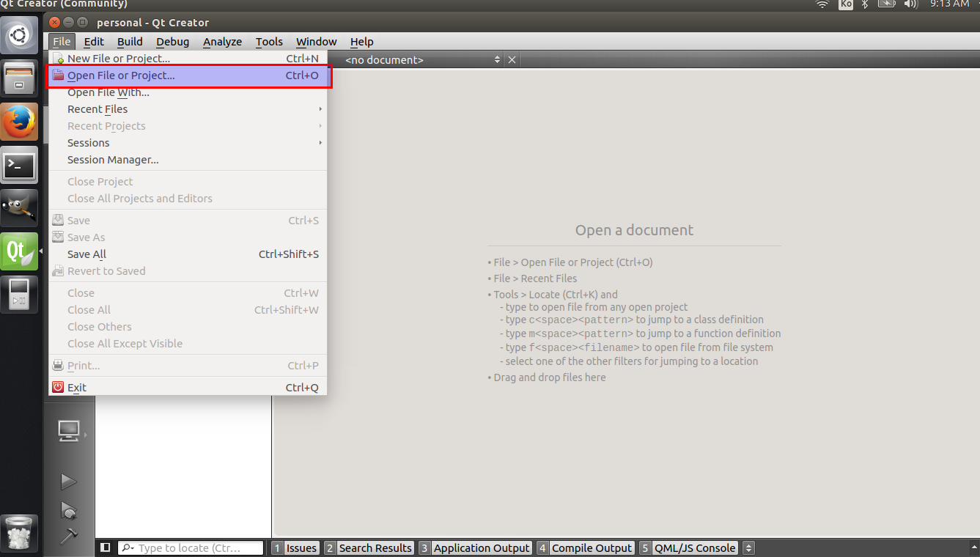The height and width of the screenshot is (557, 980).
Task: Click the Run (play) button
Action: pyautogui.click(x=68, y=482)
